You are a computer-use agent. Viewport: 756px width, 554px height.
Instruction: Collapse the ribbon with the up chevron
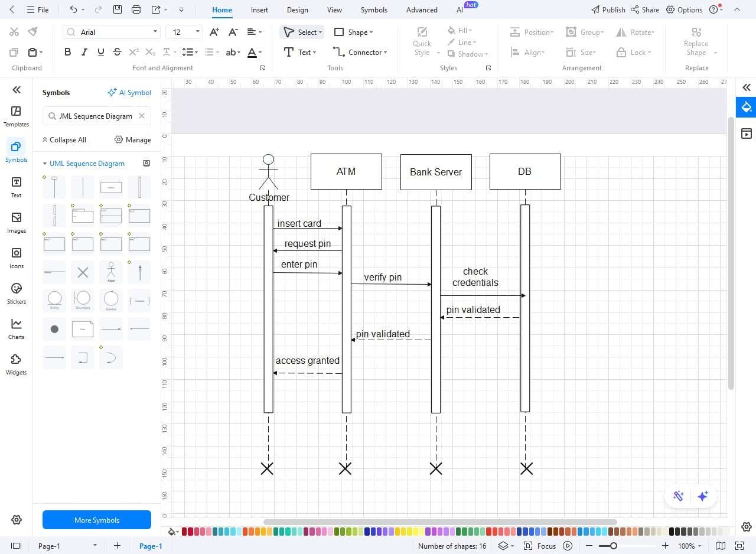tap(737, 9)
